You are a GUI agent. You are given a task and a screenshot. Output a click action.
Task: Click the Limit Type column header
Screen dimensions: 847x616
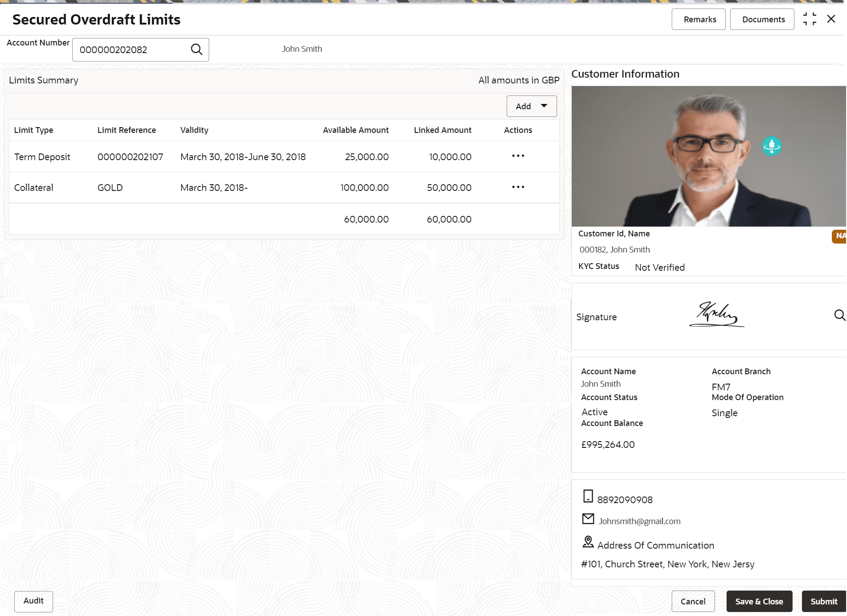click(33, 130)
